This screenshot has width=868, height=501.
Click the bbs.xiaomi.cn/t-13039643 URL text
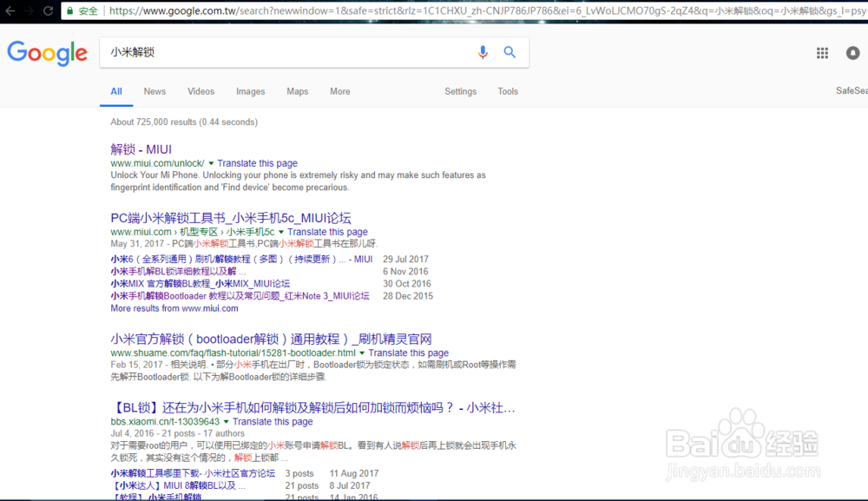click(165, 422)
